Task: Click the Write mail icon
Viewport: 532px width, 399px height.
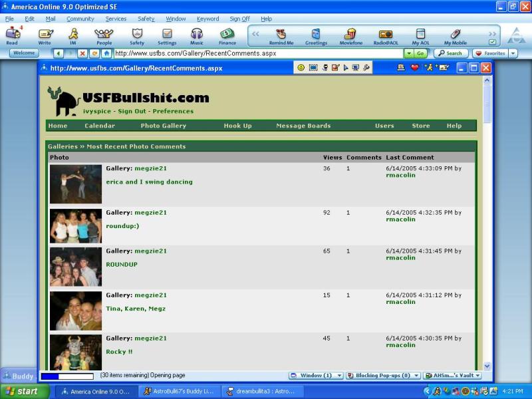Action: (x=45, y=37)
